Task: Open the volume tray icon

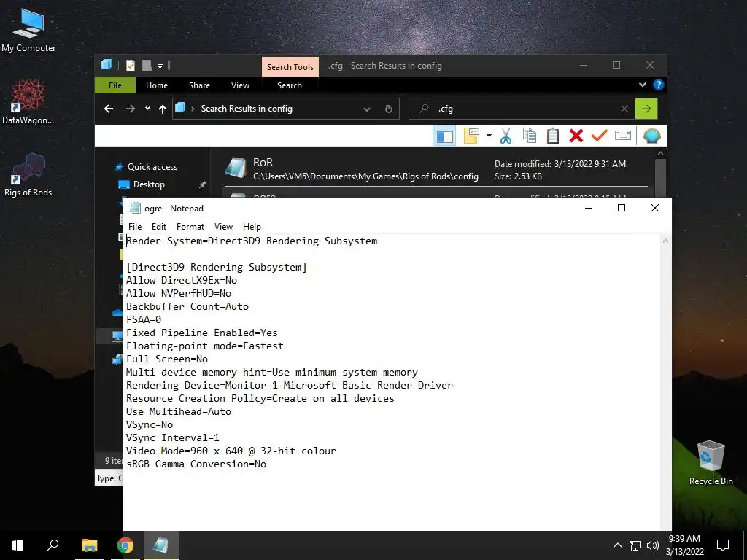Action: tap(653, 545)
